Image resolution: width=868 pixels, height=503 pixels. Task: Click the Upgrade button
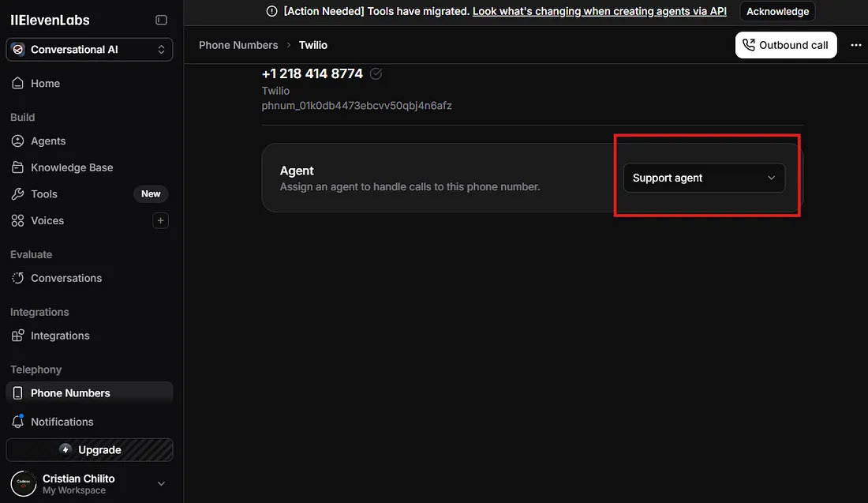click(89, 450)
